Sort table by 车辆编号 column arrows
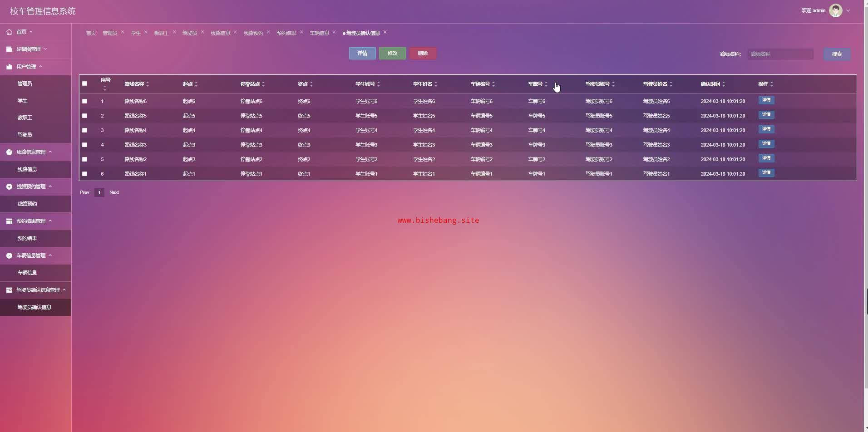The height and width of the screenshot is (432, 868). [x=493, y=84]
